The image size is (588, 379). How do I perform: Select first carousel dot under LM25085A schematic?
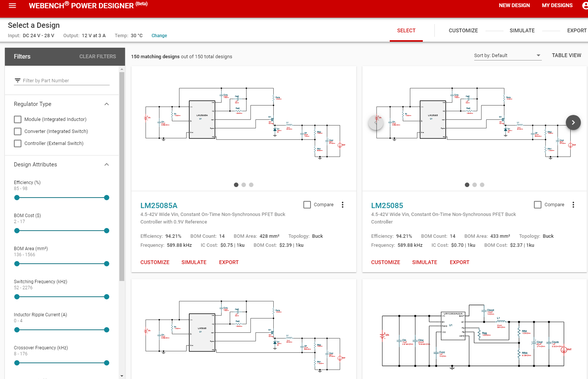click(x=236, y=185)
